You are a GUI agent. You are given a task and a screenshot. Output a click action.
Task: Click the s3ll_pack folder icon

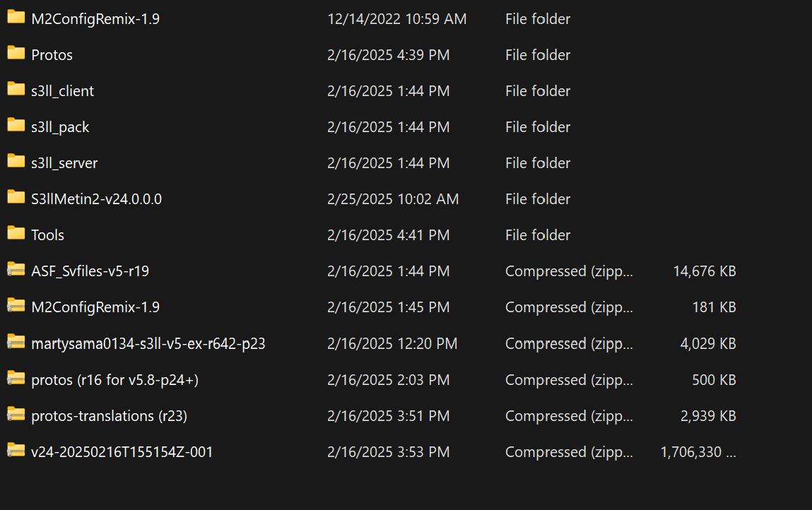click(x=16, y=126)
